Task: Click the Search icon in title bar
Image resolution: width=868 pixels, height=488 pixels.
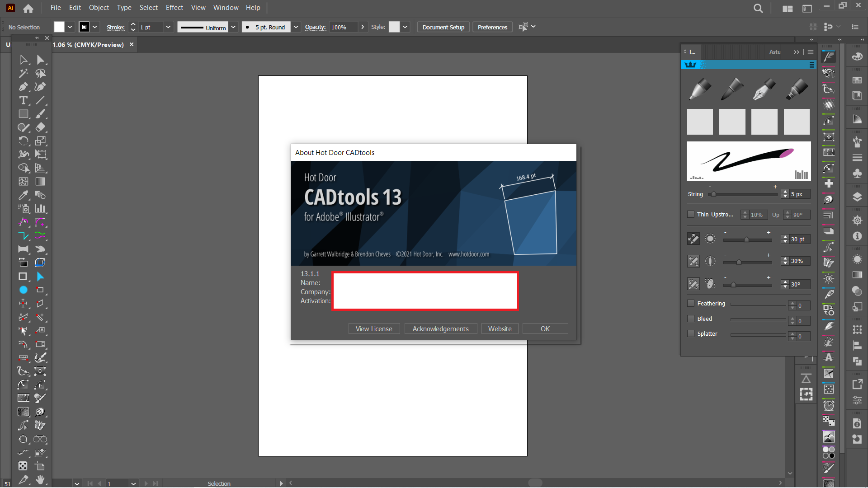Action: 758,8
